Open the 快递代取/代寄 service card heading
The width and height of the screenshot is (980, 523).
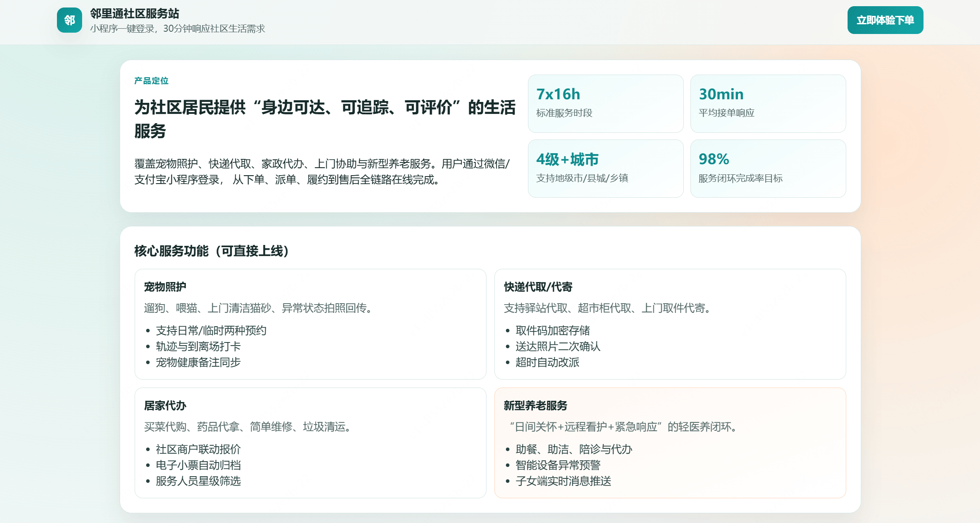click(538, 287)
